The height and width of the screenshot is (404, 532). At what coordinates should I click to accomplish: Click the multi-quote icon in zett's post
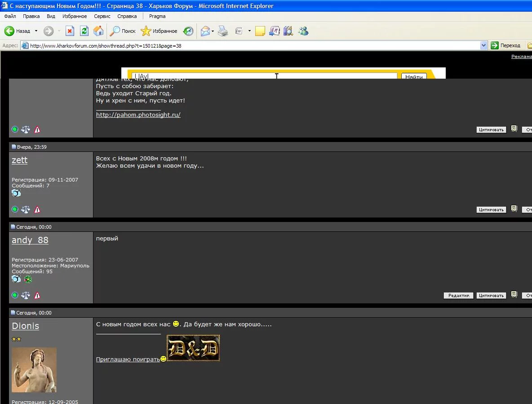[x=514, y=209]
